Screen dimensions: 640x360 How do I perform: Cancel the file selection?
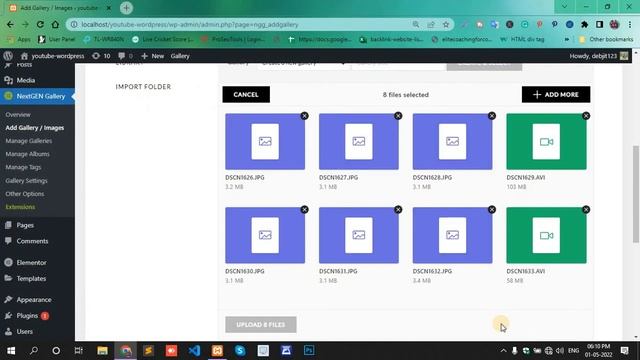(x=246, y=94)
